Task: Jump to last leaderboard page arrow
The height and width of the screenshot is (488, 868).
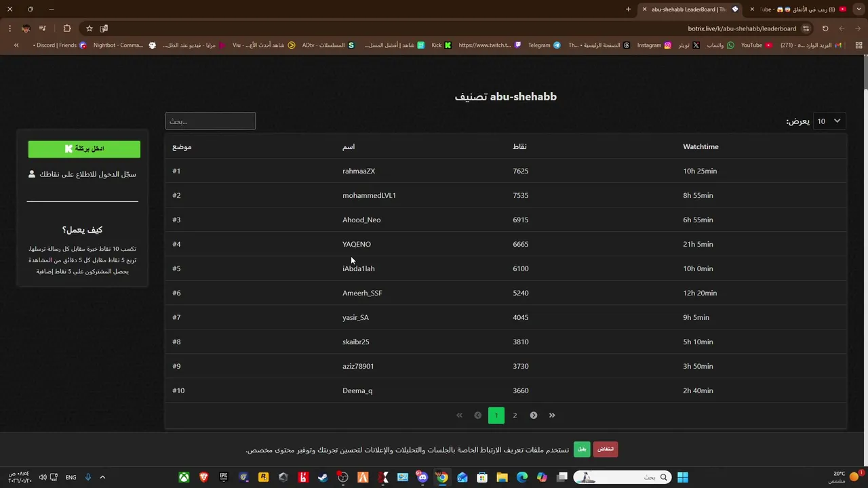Action: 552,415
